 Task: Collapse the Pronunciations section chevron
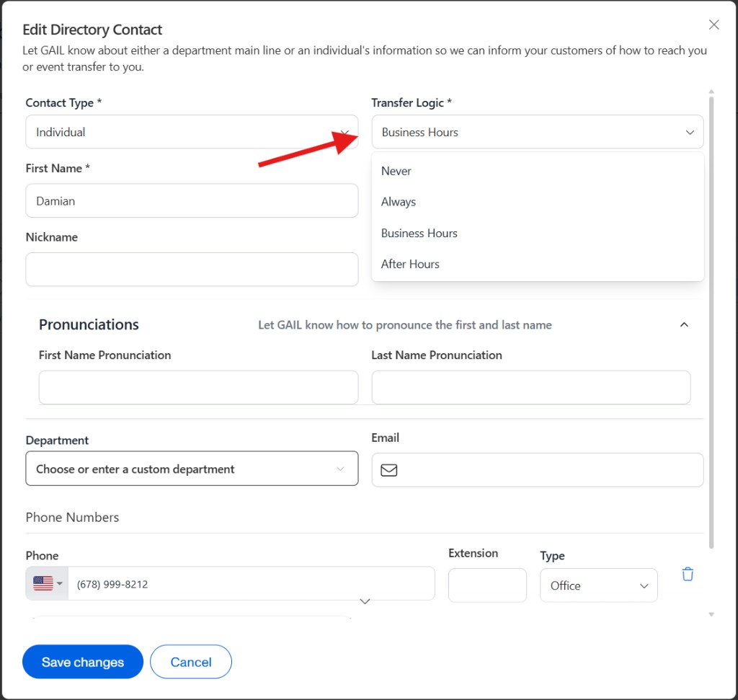pos(684,324)
